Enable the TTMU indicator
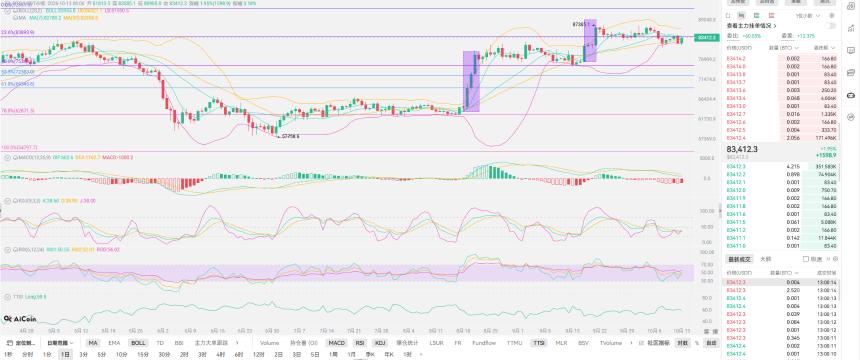This screenshot has width=860, height=360. click(514, 343)
